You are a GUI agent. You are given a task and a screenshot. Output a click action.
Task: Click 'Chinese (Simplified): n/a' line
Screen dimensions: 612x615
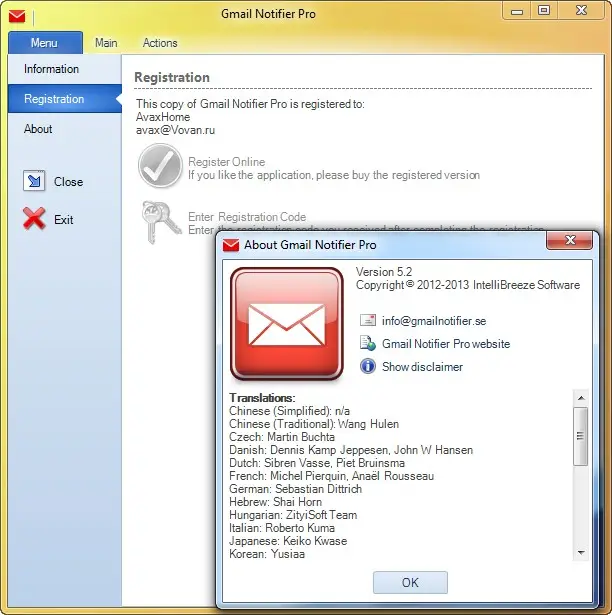pos(289,411)
